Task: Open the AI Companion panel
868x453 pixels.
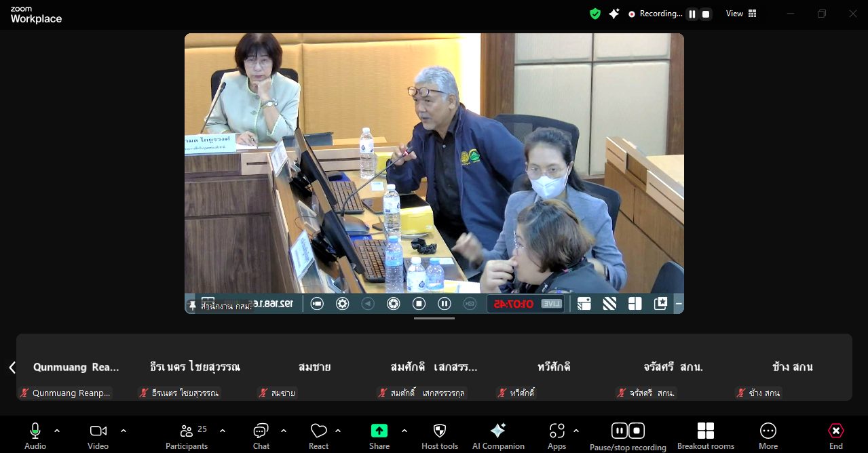Action: [498, 431]
